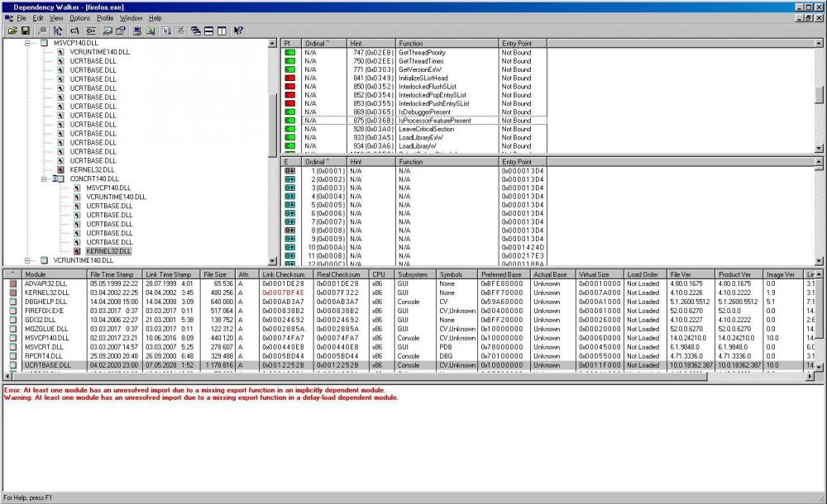Click the module list horizontal scrollbar
Screen dimensions: 827x504
[413, 376]
